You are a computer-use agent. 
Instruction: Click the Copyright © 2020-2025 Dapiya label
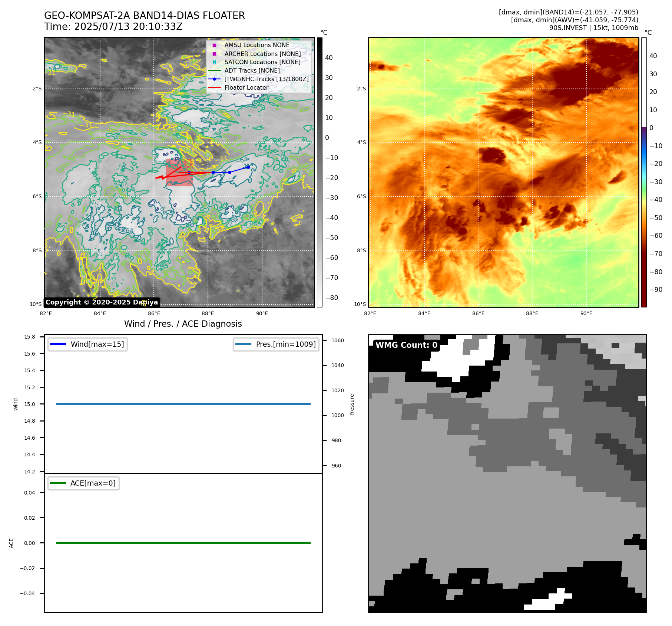(102, 302)
